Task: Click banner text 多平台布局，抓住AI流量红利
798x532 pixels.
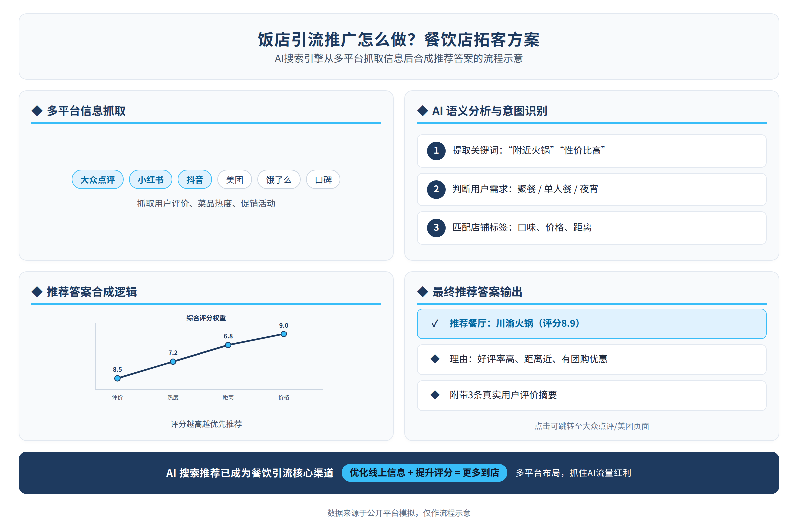Action: click(573, 473)
